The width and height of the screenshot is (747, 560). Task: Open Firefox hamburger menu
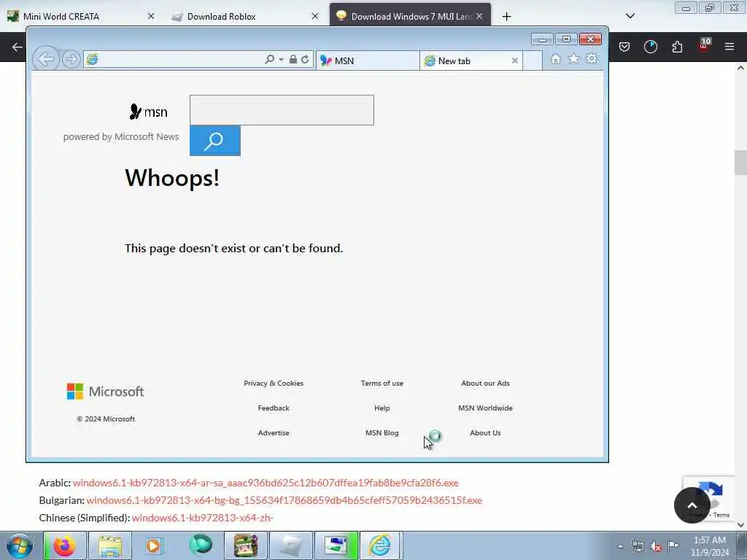coord(729,47)
